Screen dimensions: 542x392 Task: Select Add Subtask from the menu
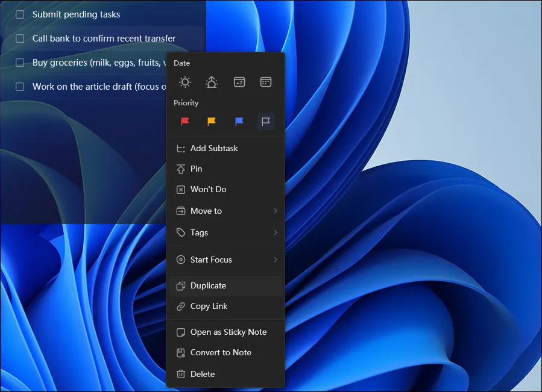[213, 148]
